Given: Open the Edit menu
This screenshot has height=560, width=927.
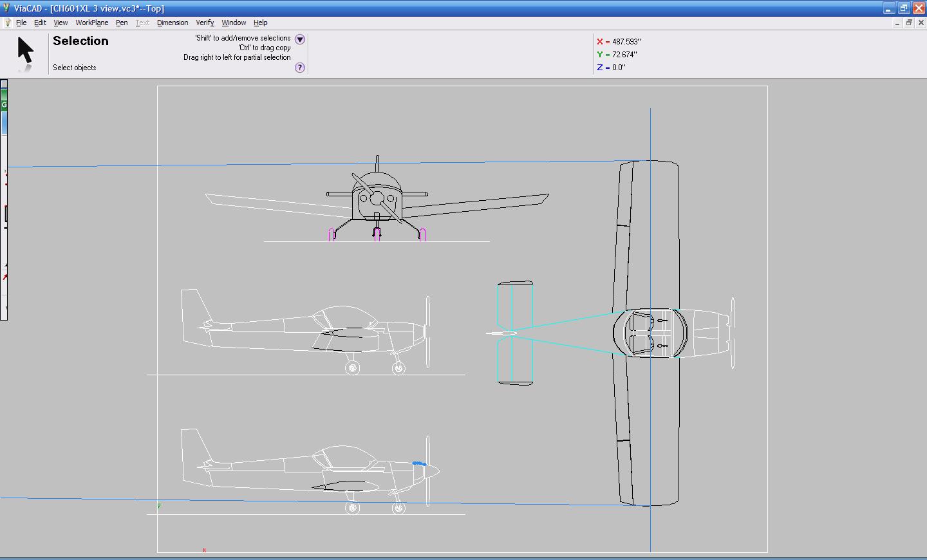Looking at the screenshot, I should [x=40, y=23].
